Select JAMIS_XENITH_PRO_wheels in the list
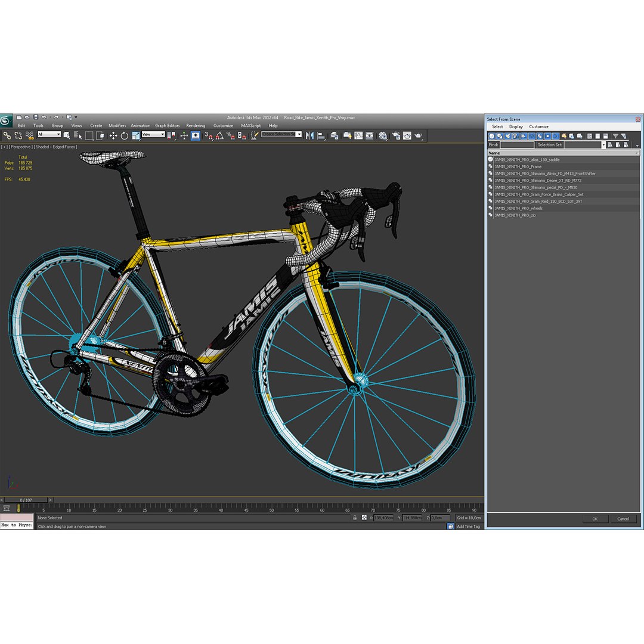The height and width of the screenshot is (644, 644). click(563, 208)
